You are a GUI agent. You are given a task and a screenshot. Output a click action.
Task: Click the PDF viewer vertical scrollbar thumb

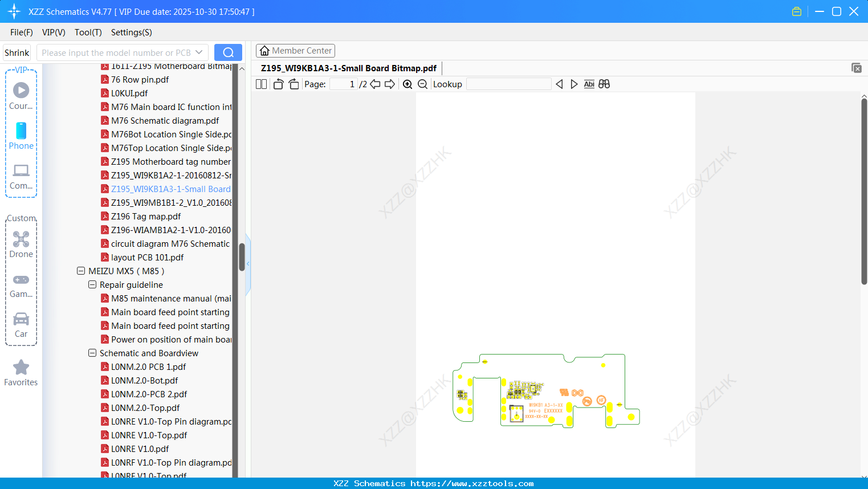(864, 191)
